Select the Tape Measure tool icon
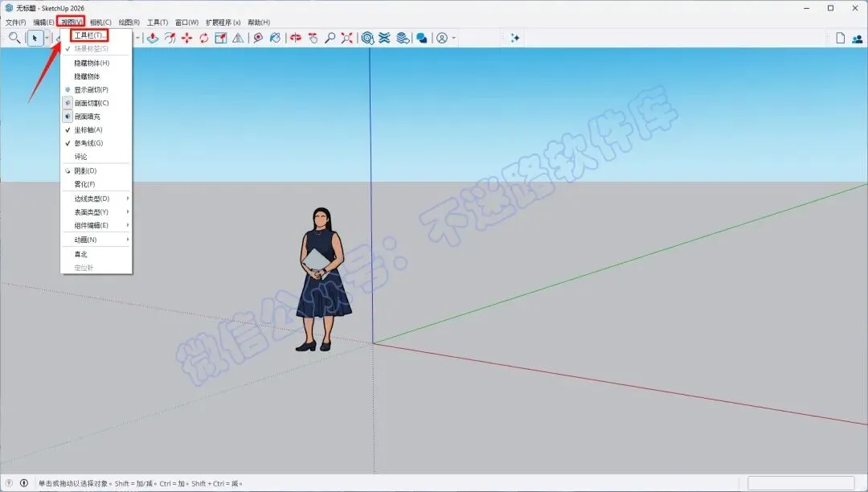Viewport: 868px width, 492px height. pos(258,38)
